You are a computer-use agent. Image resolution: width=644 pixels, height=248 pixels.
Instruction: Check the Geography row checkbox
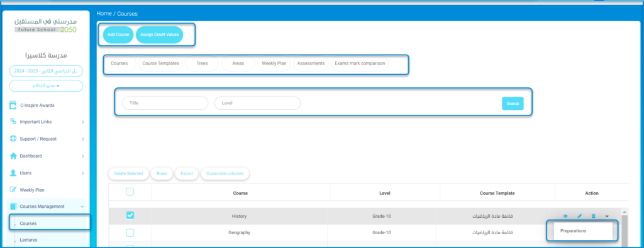[x=130, y=232]
